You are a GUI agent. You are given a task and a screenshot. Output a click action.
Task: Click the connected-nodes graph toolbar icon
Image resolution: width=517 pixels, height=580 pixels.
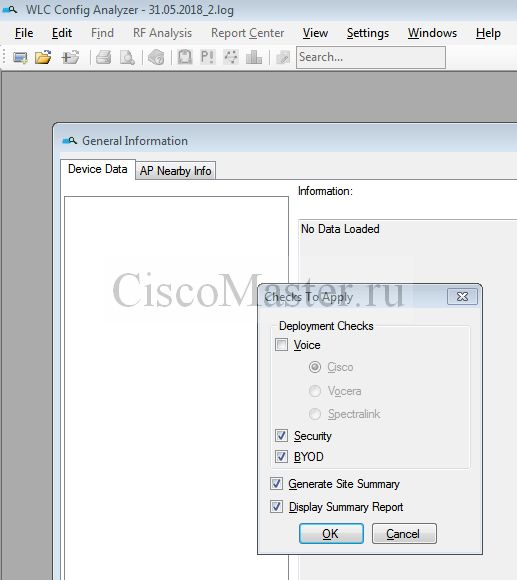(x=231, y=57)
